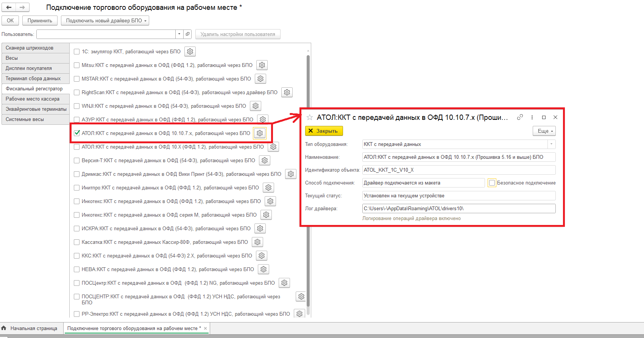Image resolution: width=644 pixels, height=338 pixels.
Task: Open settings gear for WNJI:ККТ driver
Action: [x=256, y=106]
